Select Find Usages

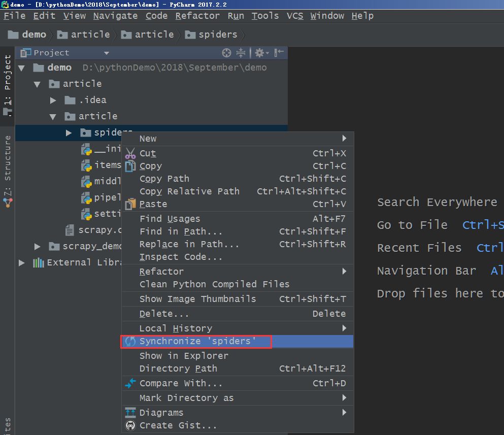coord(238,219)
